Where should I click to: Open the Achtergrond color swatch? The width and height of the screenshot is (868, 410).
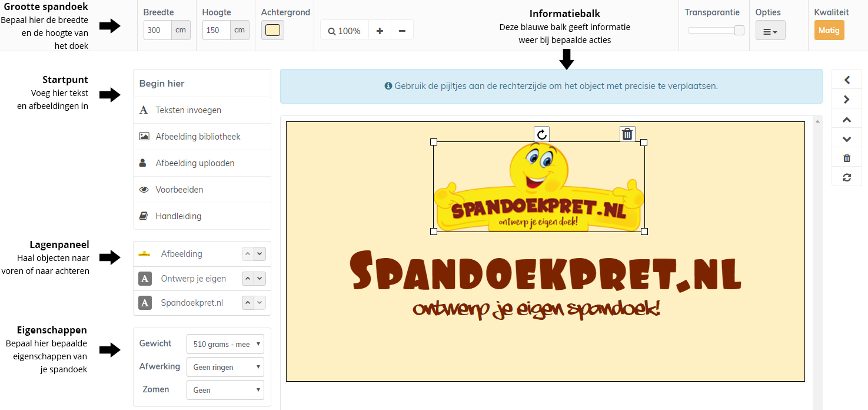272,31
